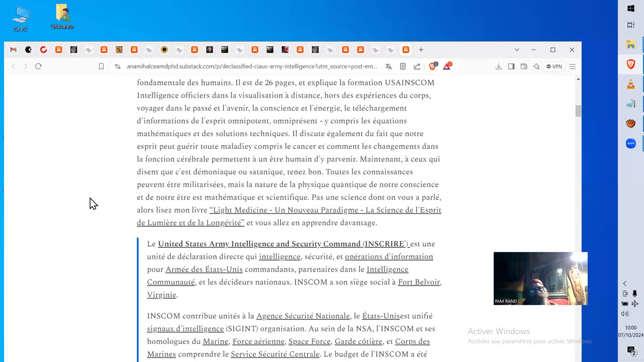
Task: Click the microphone tray icon
Action: tap(635, 294)
